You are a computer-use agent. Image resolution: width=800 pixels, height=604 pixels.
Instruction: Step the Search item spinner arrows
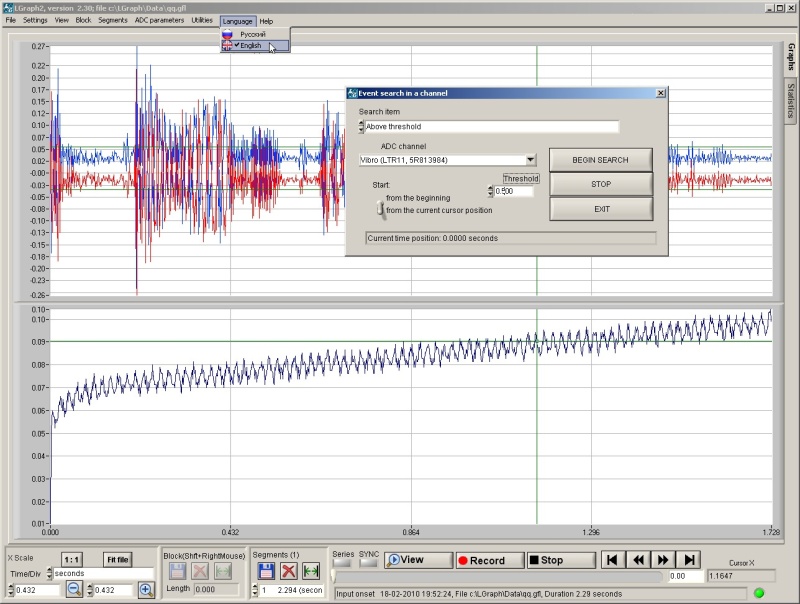pos(361,126)
